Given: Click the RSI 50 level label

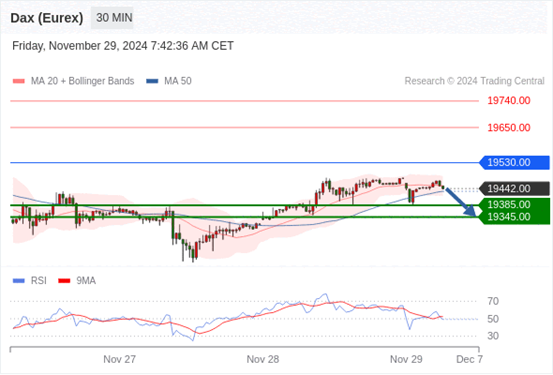Looking at the screenshot, I should (493, 319).
